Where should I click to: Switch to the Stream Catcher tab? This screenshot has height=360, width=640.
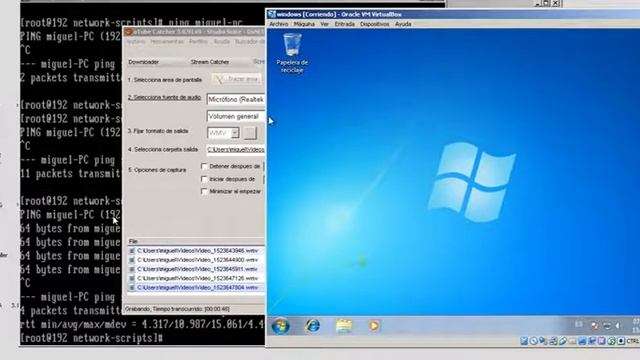(210, 62)
